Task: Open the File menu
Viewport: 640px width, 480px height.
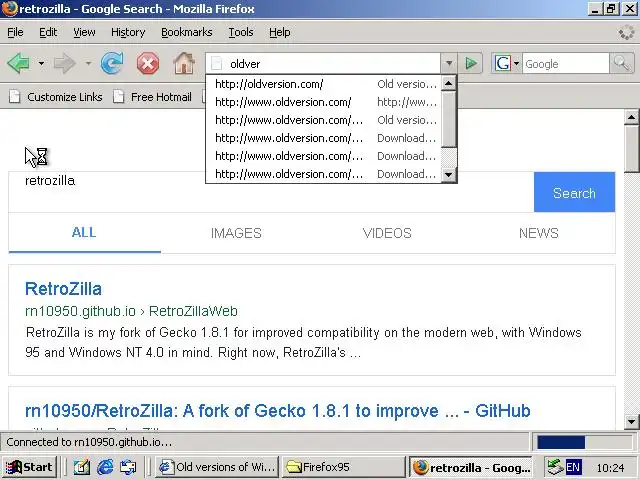Action: (15, 32)
